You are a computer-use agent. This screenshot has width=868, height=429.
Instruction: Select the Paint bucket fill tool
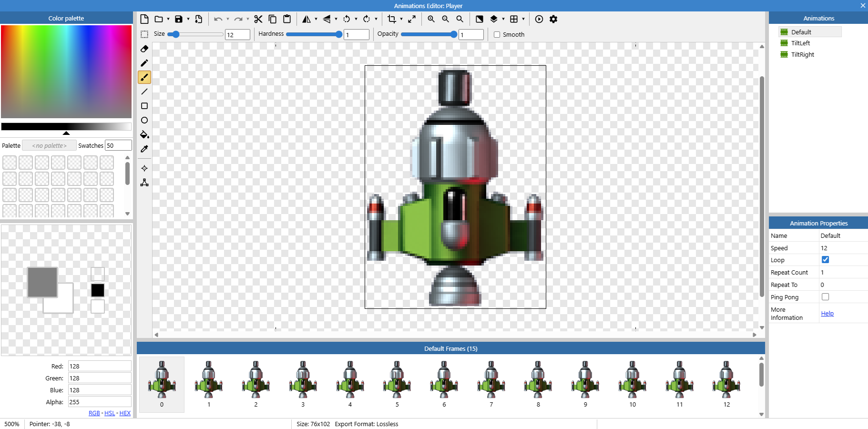(x=144, y=134)
